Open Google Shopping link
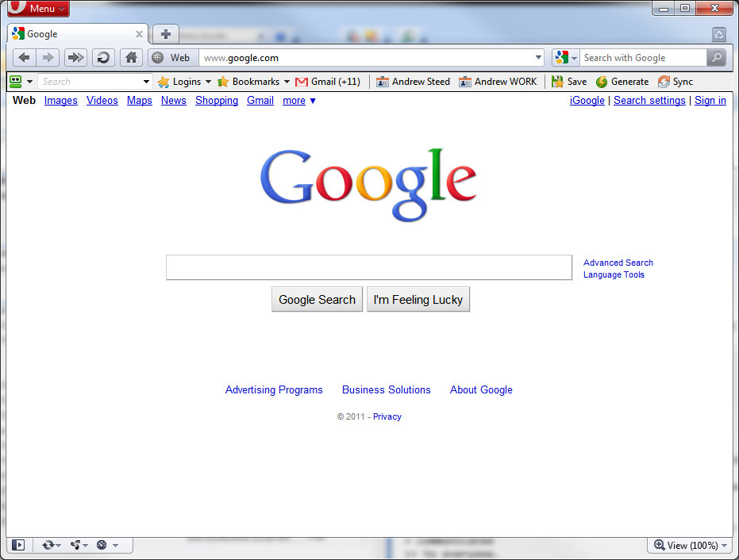 point(217,100)
